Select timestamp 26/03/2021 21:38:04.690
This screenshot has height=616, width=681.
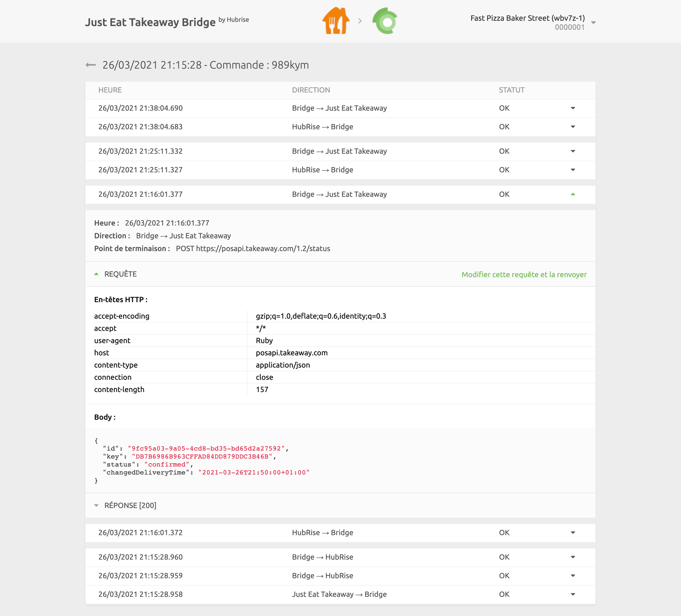(140, 108)
